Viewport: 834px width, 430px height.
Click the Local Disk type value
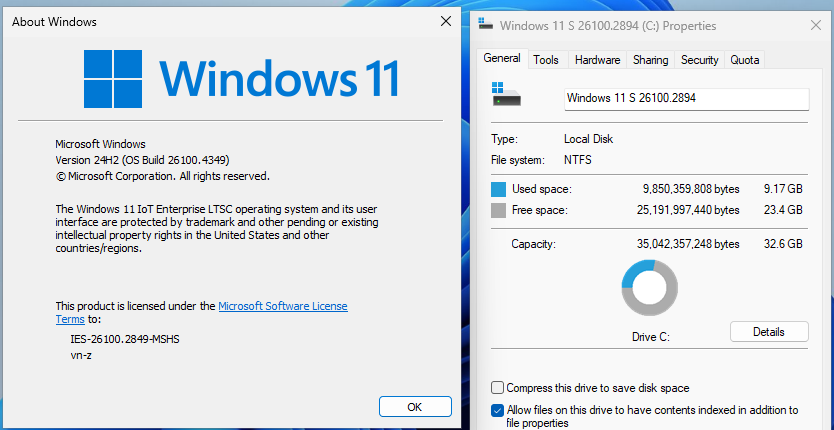pyautogui.click(x=588, y=139)
